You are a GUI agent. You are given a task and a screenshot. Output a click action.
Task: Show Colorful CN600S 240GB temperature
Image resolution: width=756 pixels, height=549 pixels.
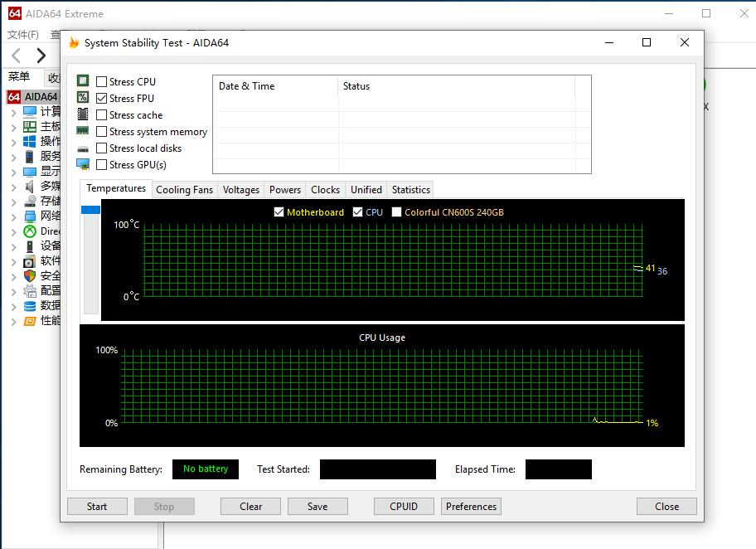[396, 211]
